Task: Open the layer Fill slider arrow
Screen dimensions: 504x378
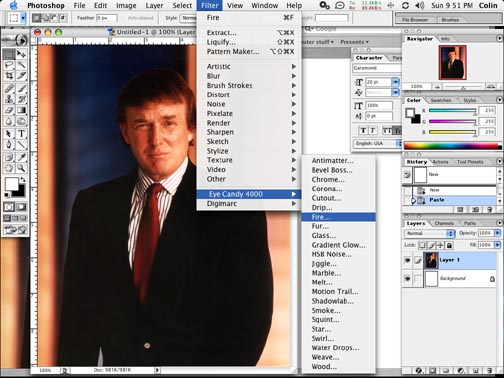Action: point(498,245)
